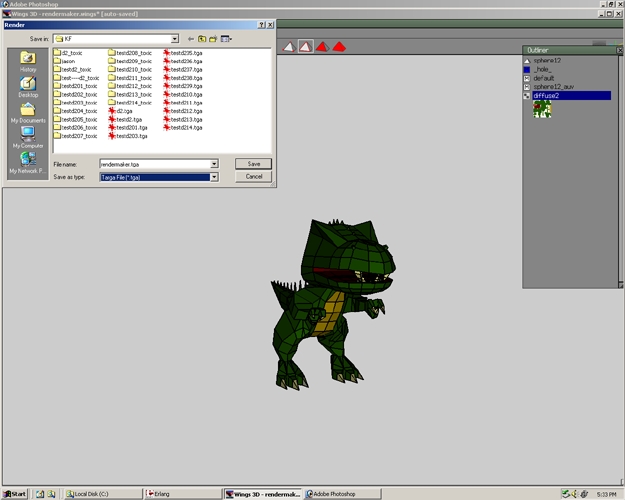Select the jason folder
625x500 pixels.
point(65,61)
